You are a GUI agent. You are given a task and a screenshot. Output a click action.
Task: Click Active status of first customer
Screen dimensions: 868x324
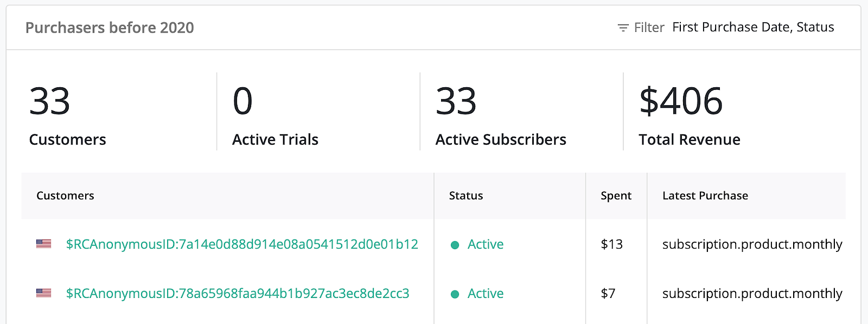click(486, 244)
